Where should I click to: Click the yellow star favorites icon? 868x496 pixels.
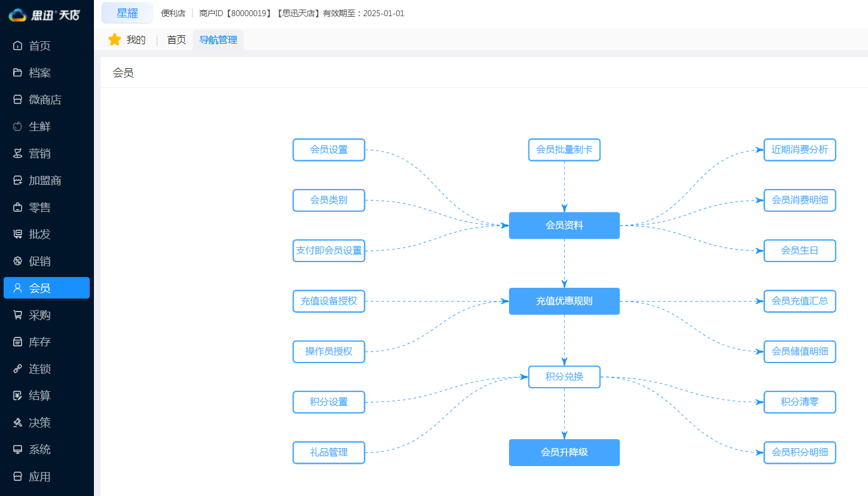114,40
